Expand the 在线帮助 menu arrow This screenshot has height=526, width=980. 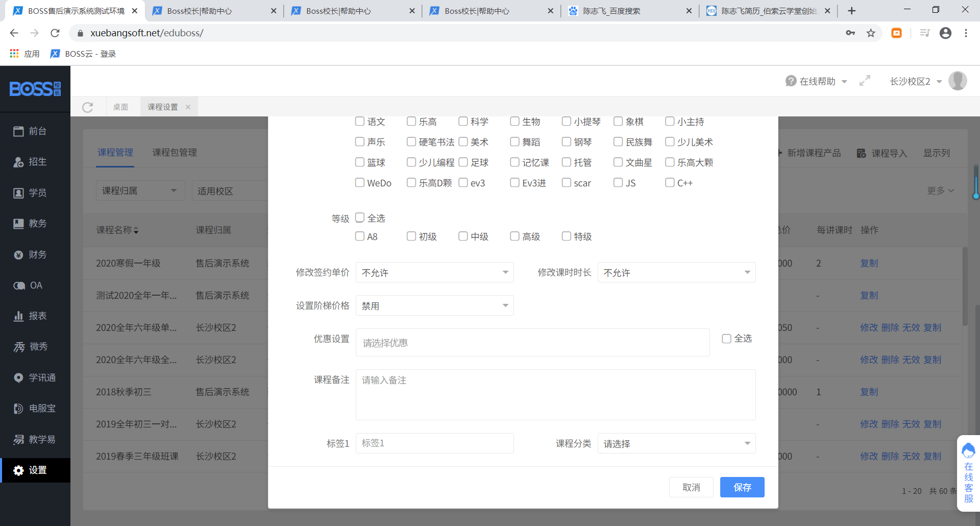[x=844, y=82]
